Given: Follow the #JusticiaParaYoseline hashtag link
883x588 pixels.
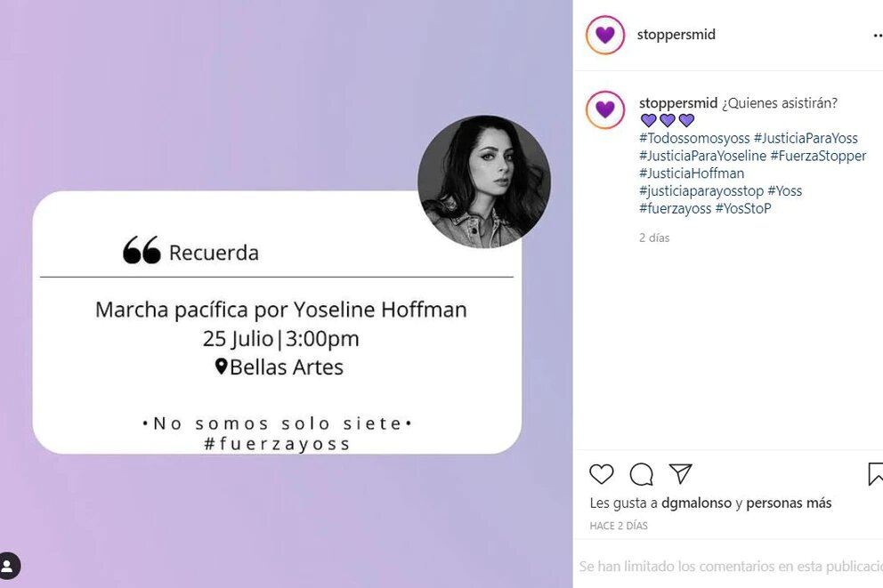Looking at the screenshot, I should click(703, 156).
